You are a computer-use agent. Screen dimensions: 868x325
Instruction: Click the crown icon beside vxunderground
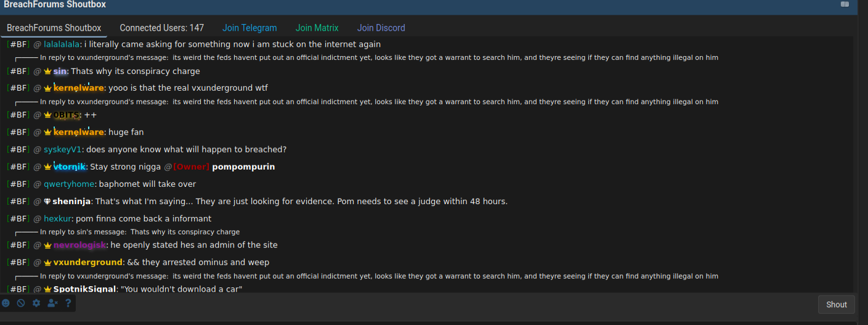47,263
